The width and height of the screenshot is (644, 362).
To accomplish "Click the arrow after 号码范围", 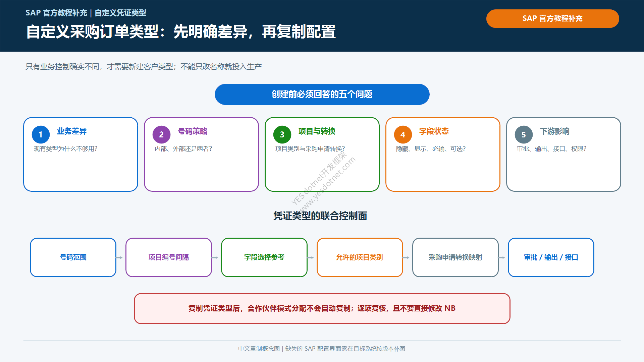I will (119, 258).
